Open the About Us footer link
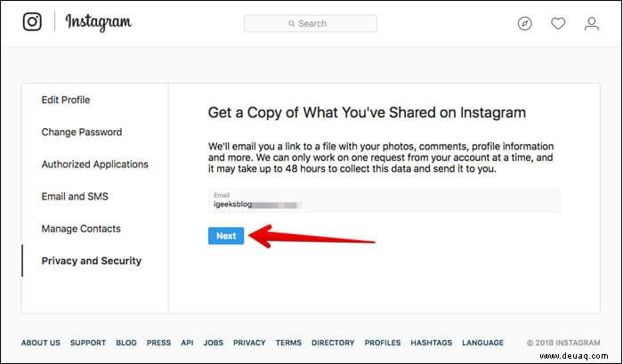 41,343
